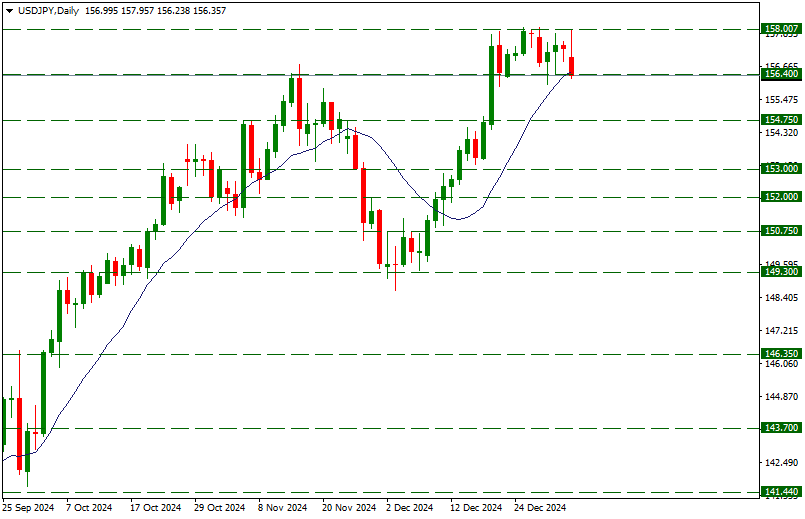The height and width of the screenshot is (519, 805).
Task: Select the 158.007 price level label
Action: 780,30
